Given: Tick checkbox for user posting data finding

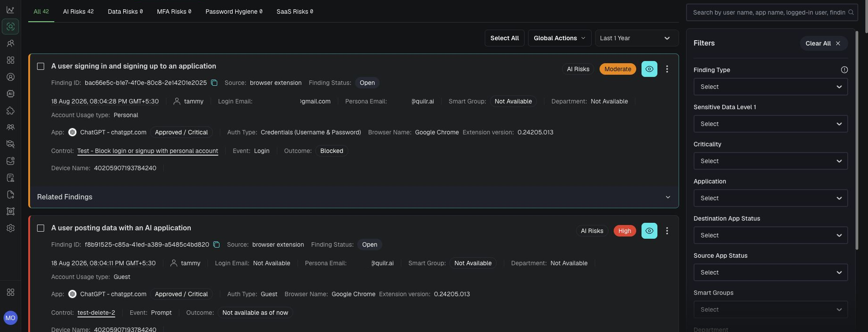Looking at the screenshot, I should (x=41, y=228).
